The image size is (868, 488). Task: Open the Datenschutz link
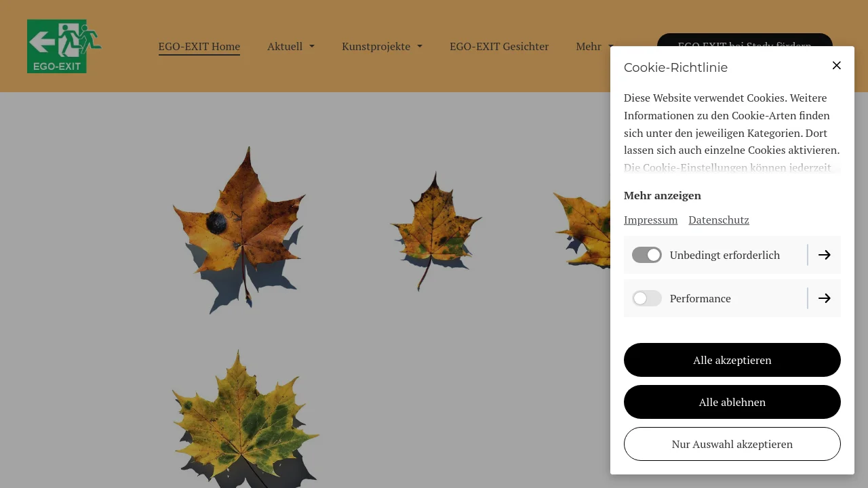pyautogui.click(x=718, y=220)
